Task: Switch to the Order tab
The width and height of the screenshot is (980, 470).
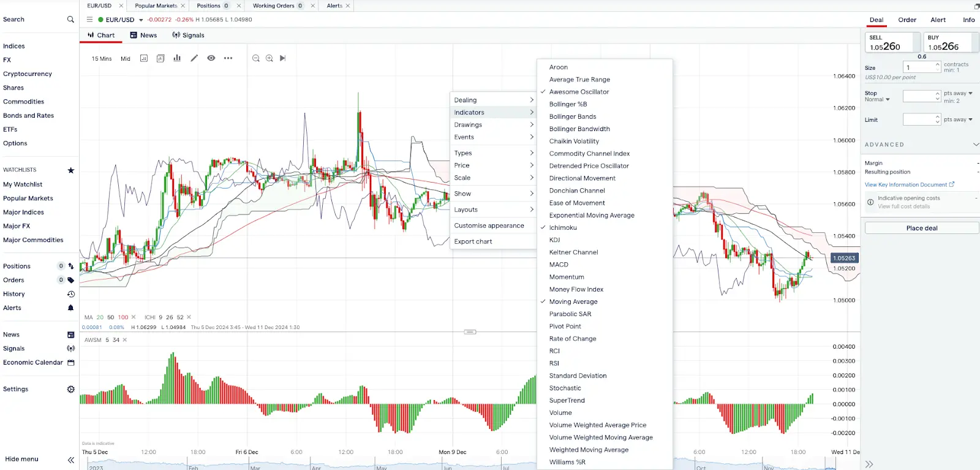Action: [907, 20]
